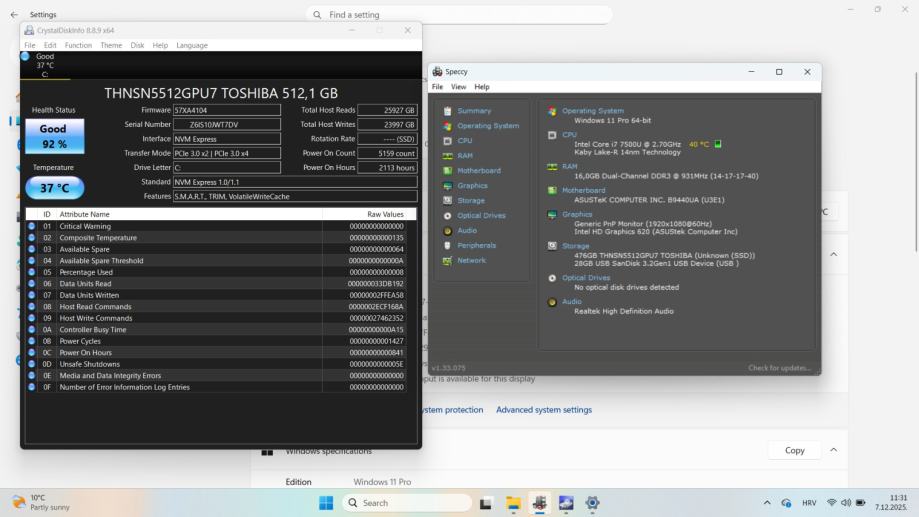Click the HRV keyboard language indicator
Image resolution: width=919 pixels, height=517 pixels.
809,503
